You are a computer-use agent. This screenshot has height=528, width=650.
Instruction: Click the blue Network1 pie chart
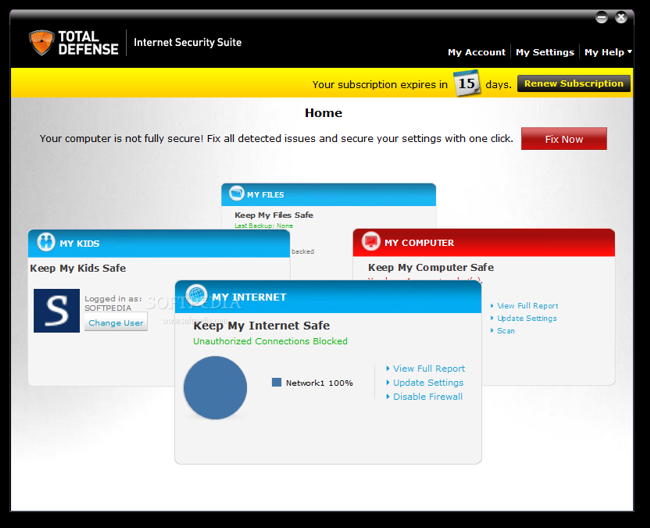coord(215,388)
